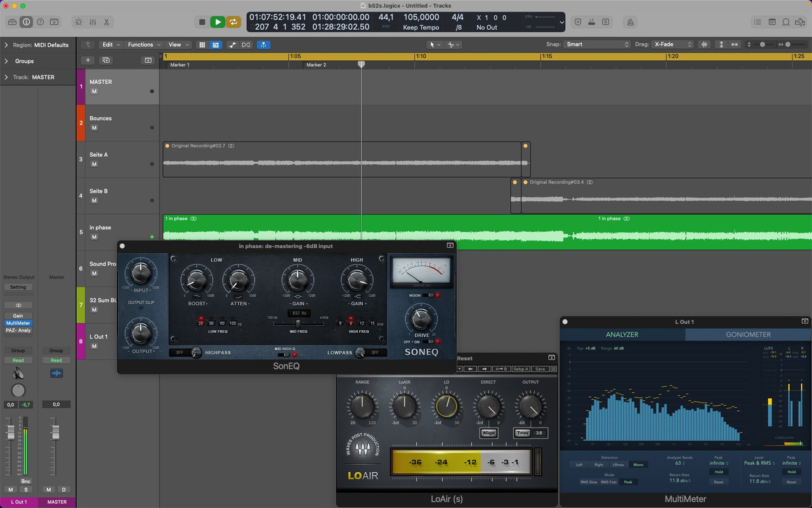Add a new track with plus button
812x508 pixels.
pyautogui.click(x=88, y=60)
